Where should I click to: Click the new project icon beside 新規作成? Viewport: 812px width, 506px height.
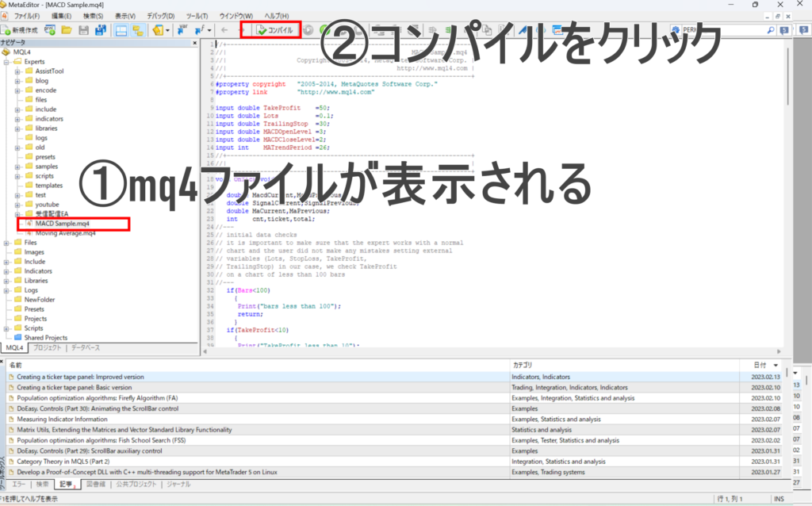pyautogui.click(x=50, y=30)
